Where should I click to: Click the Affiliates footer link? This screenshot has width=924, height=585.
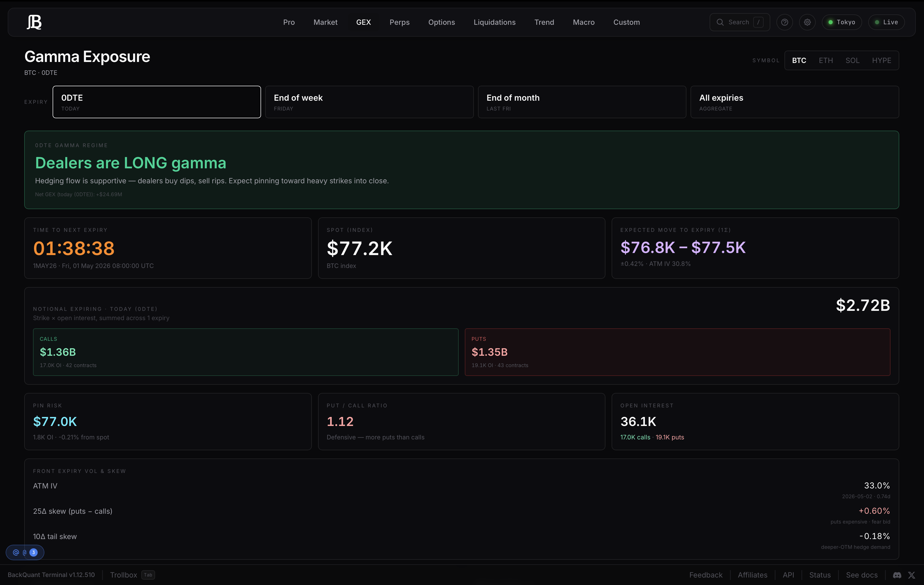tap(752, 575)
